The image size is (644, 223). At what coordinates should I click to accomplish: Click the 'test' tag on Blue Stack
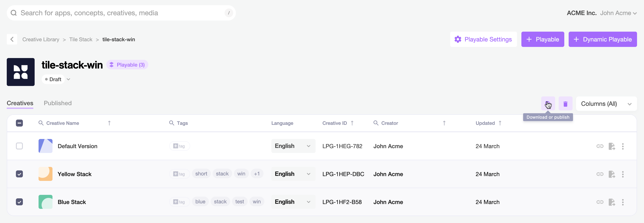click(x=240, y=202)
